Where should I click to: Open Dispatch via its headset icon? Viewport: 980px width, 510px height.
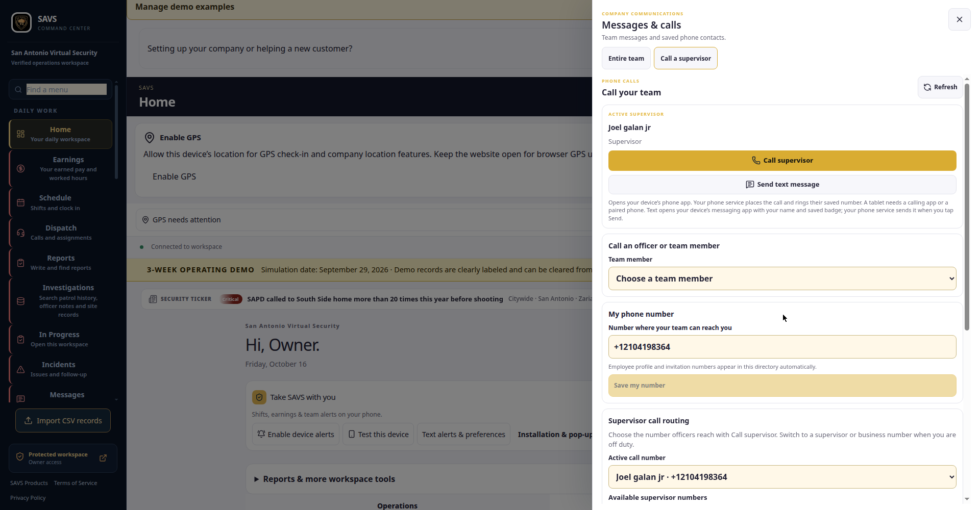click(x=21, y=233)
